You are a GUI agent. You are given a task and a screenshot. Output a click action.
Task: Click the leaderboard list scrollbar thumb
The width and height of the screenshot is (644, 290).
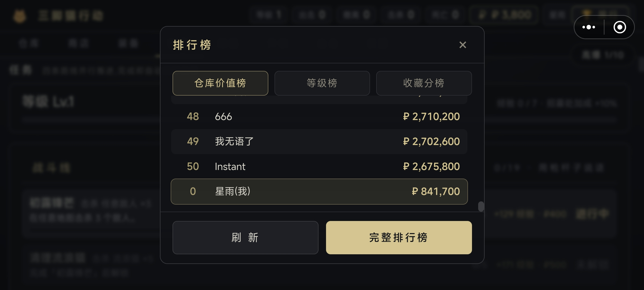coord(481,206)
